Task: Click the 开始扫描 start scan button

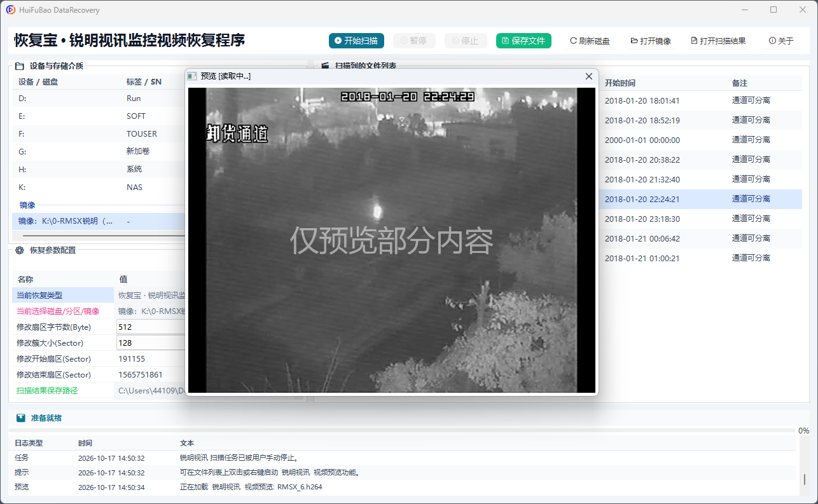Action: [x=357, y=41]
